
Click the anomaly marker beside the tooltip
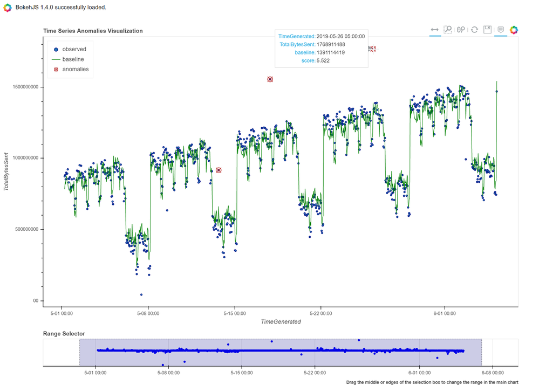pos(373,49)
